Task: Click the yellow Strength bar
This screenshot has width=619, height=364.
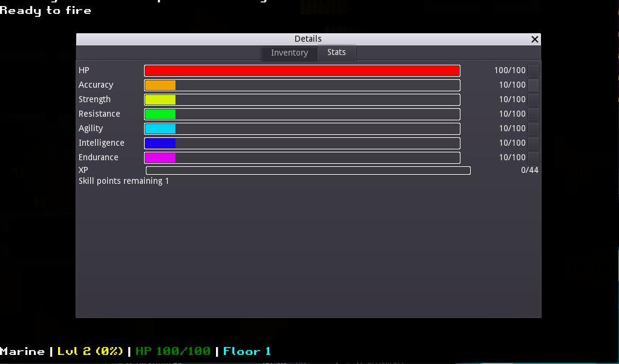Action: pos(302,100)
